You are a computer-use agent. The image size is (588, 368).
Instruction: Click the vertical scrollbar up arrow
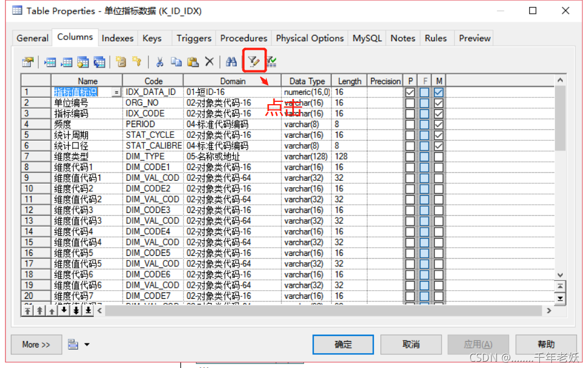(x=560, y=80)
